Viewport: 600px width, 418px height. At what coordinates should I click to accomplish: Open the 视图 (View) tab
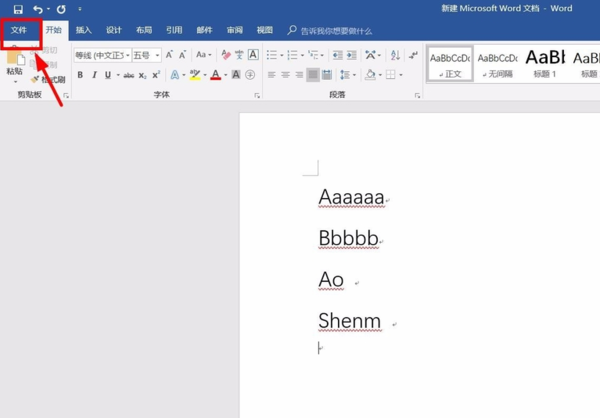(265, 30)
